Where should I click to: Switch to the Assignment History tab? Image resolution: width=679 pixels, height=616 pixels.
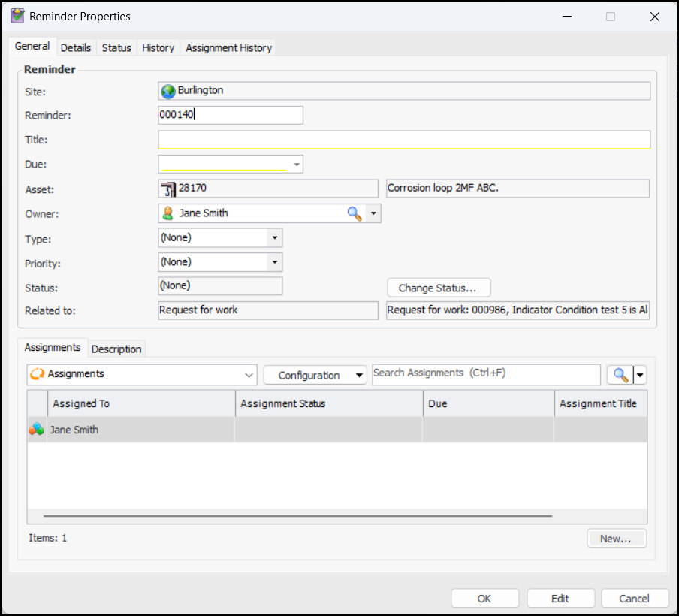228,47
